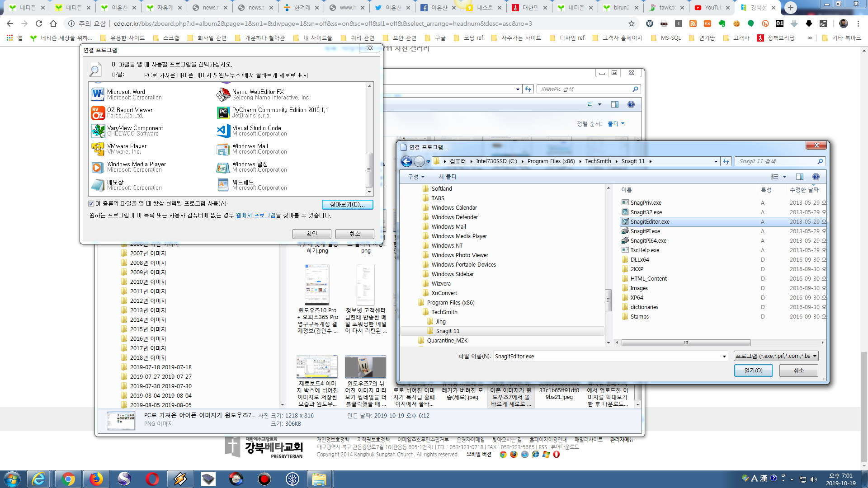Click the 찾아보기(B)... browse button
Viewport: 868px width, 488px height.
[347, 204]
